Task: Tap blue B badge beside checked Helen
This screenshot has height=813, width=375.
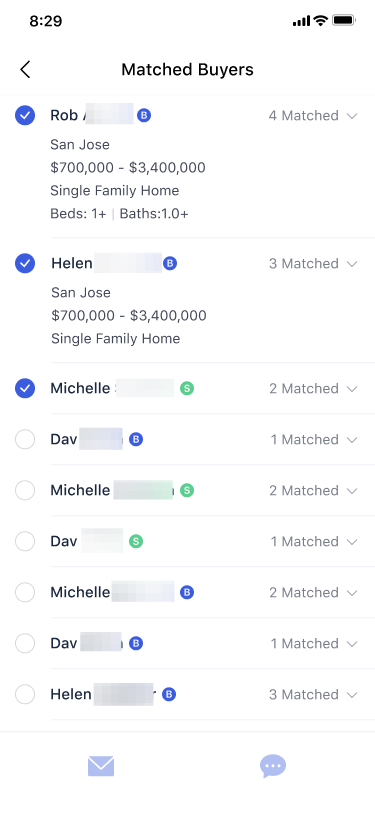Action: 170,263
